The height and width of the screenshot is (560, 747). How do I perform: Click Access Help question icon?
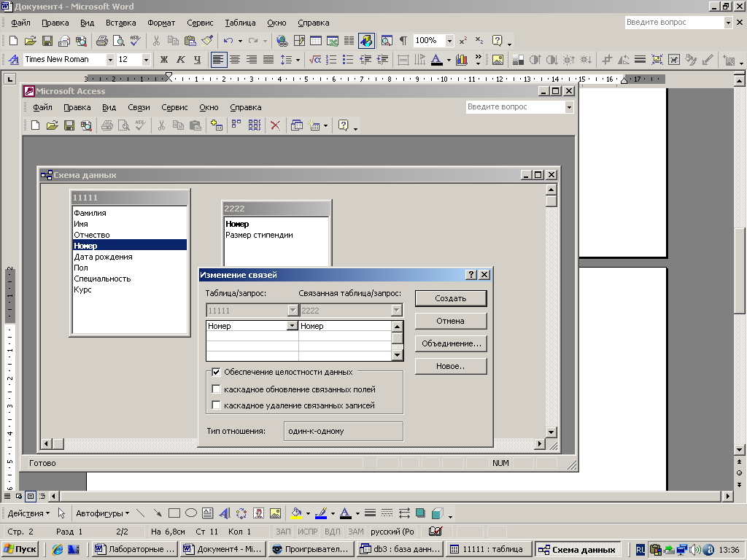pyautogui.click(x=343, y=125)
